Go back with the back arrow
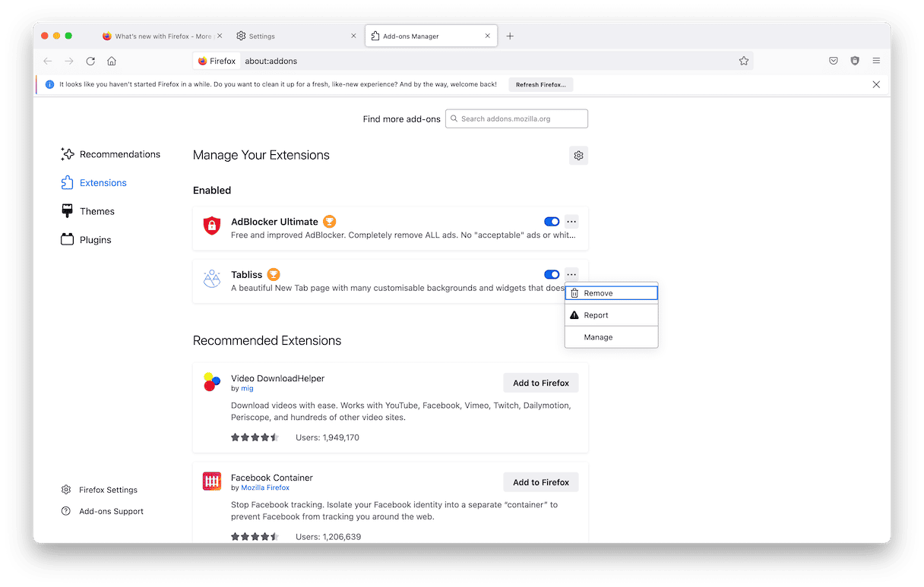Viewport: 924px width, 587px height. 48,61
